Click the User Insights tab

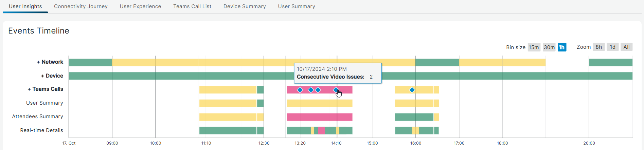(x=25, y=6)
